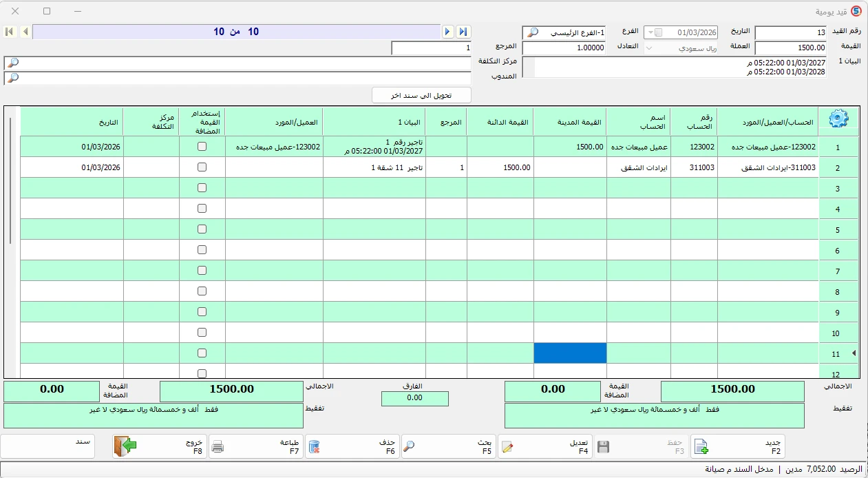The height and width of the screenshot is (478, 868).
Task: Click the New (جديد F2) icon button
Action: pos(739,446)
